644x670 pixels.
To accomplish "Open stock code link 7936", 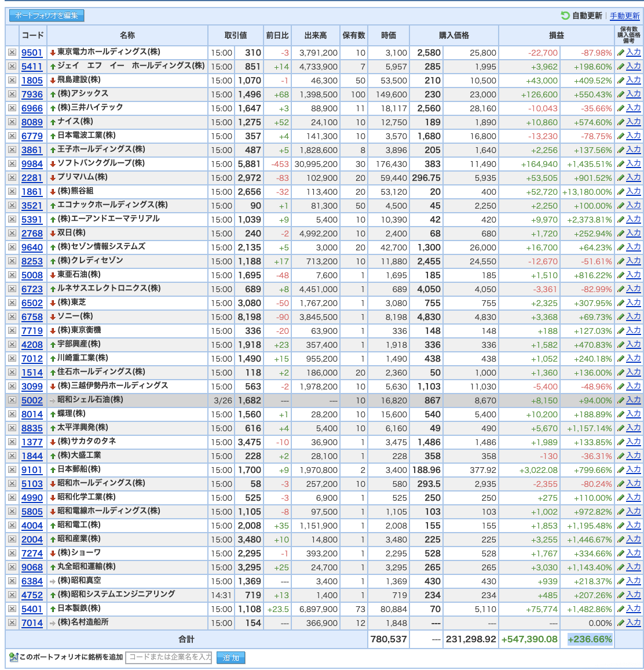I will click(32, 94).
